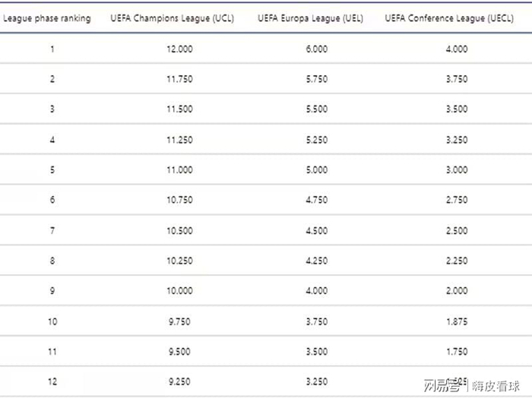Click the 6.000 Europa League cell
Image resolution: width=532 pixels, height=399 pixels.
pyautogui.click(x=316, y=49)
